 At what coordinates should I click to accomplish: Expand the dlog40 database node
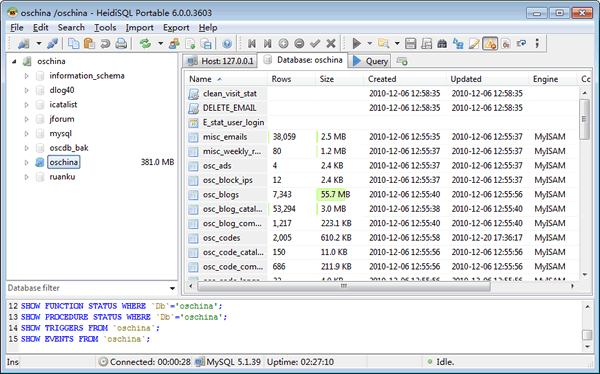coord(26,90)
